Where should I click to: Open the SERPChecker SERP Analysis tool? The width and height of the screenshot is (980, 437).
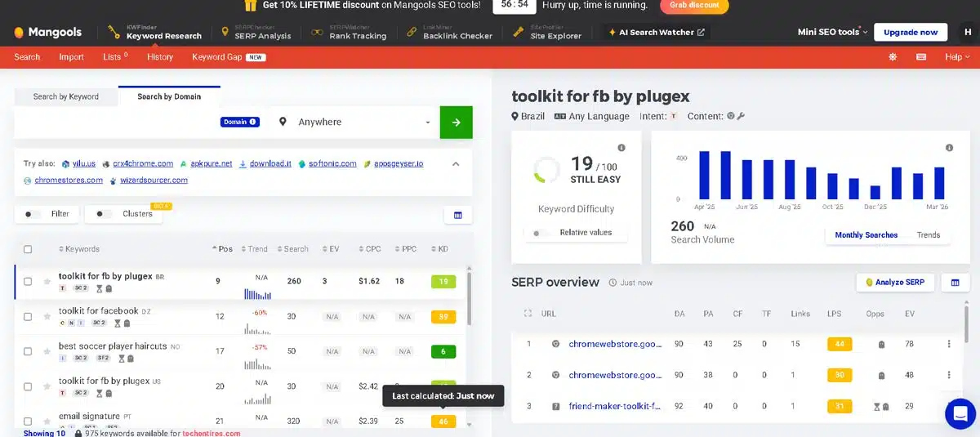tap(256, 32)
